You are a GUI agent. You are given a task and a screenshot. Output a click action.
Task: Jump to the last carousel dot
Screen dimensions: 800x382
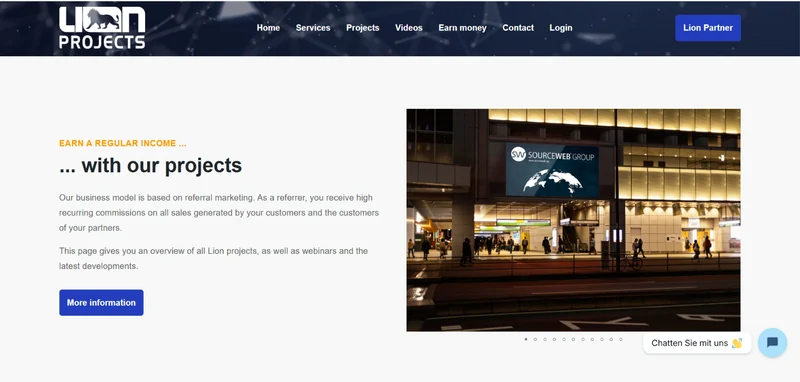click(x=621, y=339)
